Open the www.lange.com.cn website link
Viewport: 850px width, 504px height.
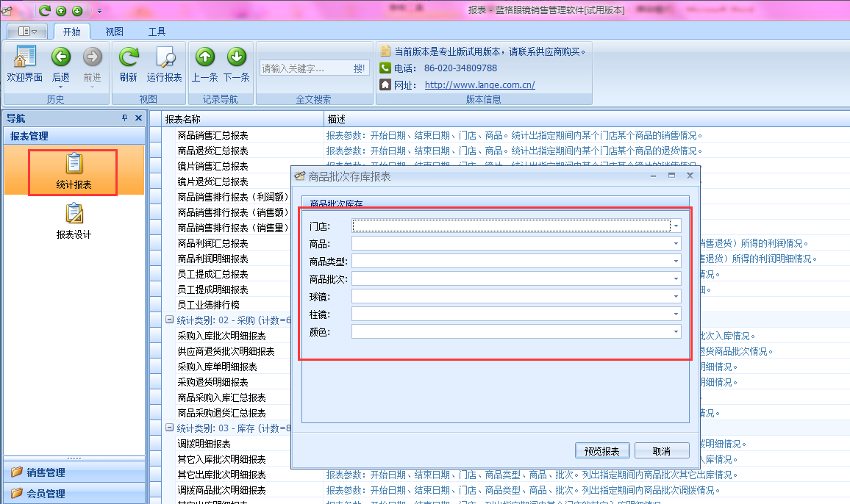(x=479, y=84)
